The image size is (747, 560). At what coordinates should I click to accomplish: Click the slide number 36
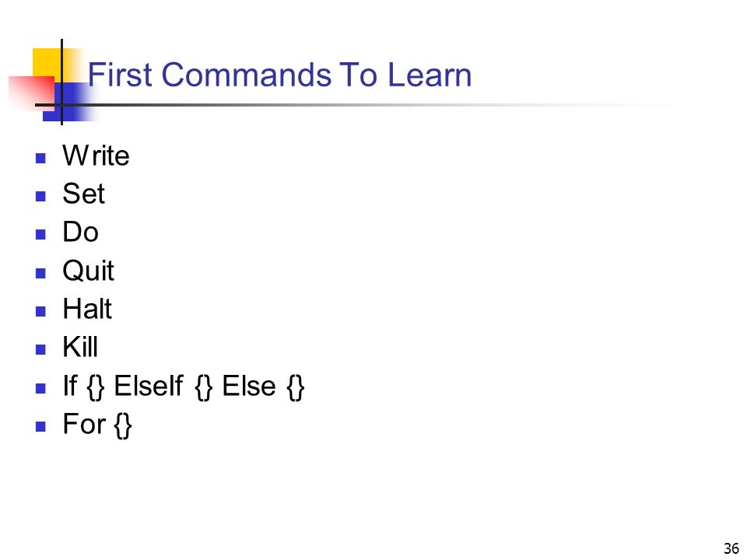point(731,548)
